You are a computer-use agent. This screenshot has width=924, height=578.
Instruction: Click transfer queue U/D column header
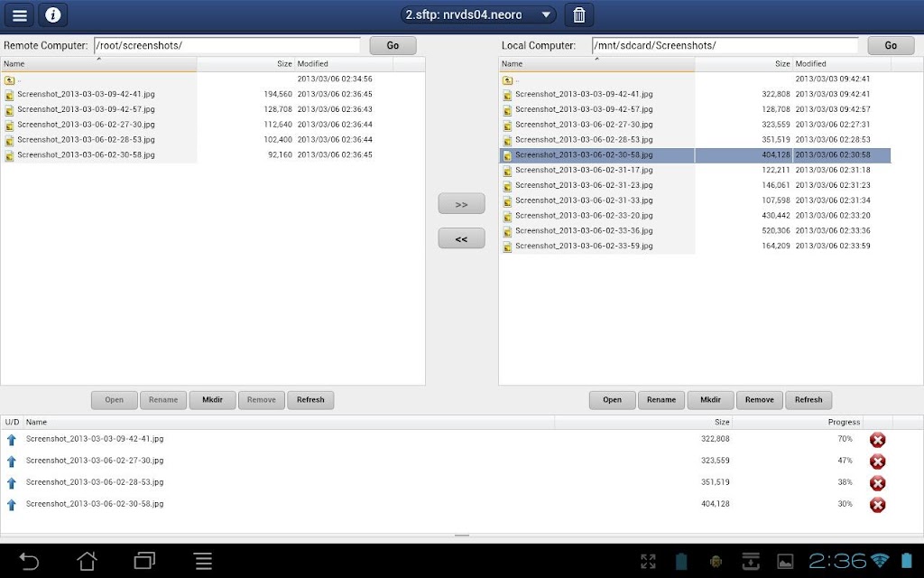[12, 422]
